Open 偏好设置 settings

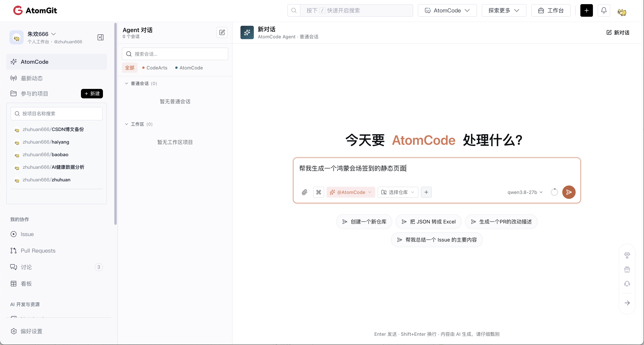tap(27, 331)
